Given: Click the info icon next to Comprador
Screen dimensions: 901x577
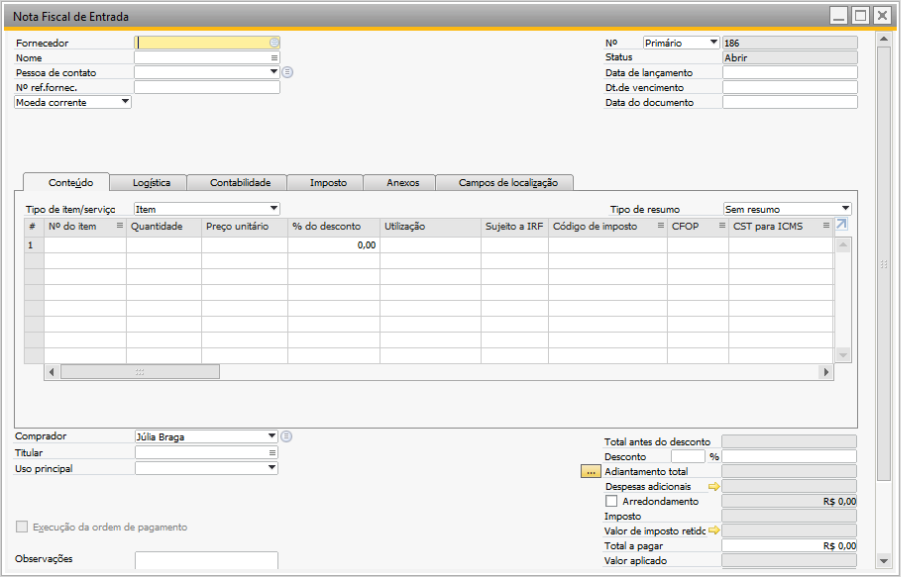Looking at the screenshot, I should pyautogui.click(x=287, y=436).
